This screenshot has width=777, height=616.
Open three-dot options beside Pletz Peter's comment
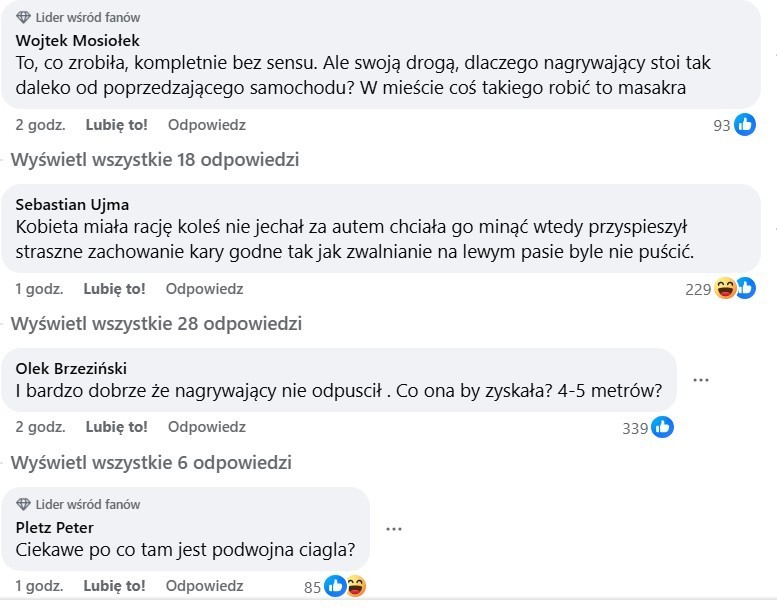(x=394, y=529)
